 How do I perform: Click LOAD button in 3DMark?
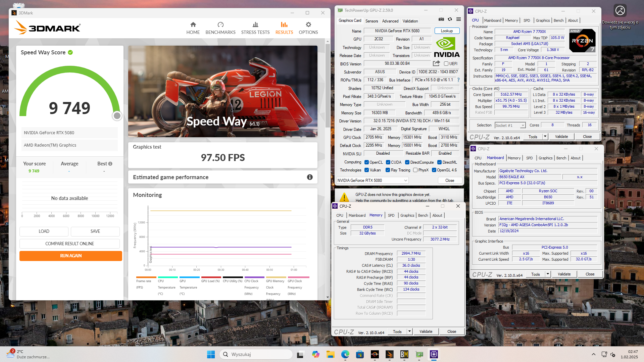point(44,231)
